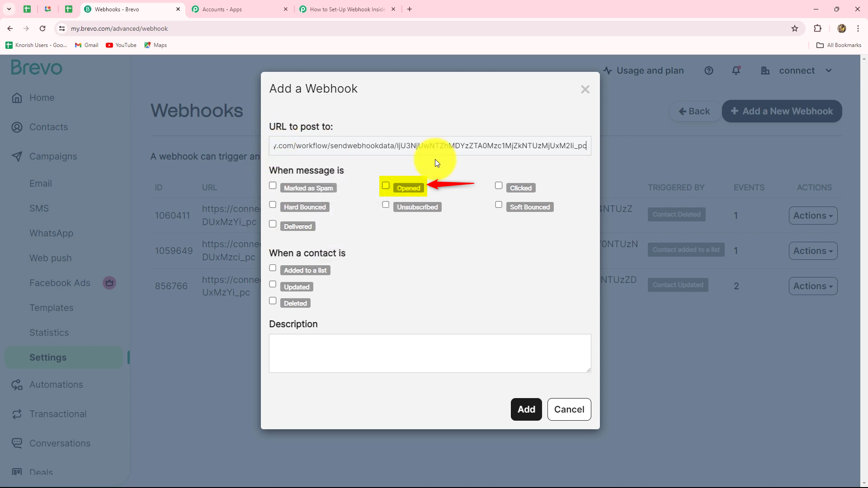Image resolution: width=868 pixels, height=488 pixels.
Task: Open the Knorish Users bookmark
Action: [x=36, y=45]
